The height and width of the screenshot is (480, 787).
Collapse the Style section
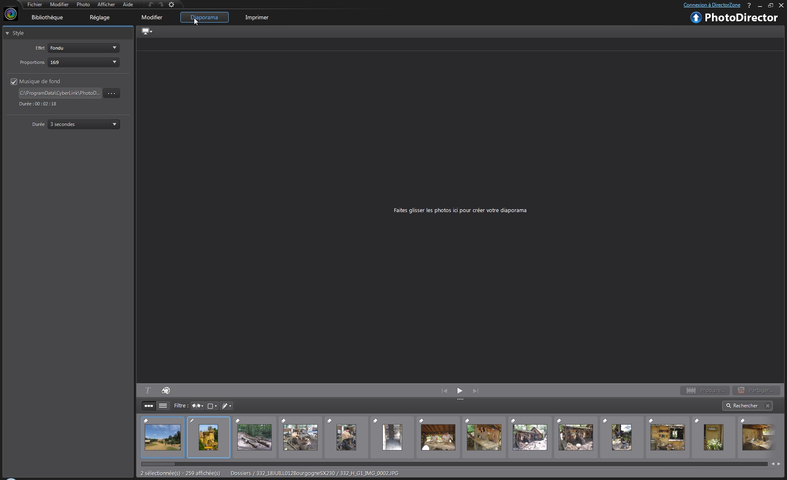point(7,33)
